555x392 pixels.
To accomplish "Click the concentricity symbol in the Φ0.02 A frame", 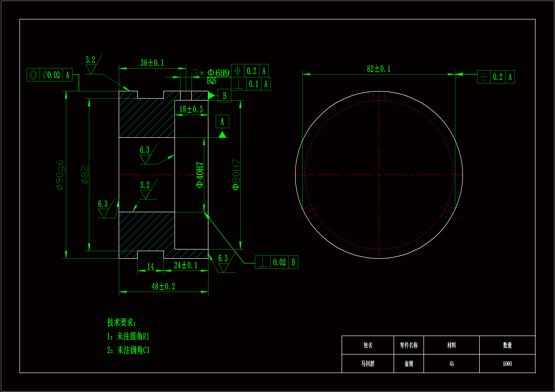I will tap(33, 75).
